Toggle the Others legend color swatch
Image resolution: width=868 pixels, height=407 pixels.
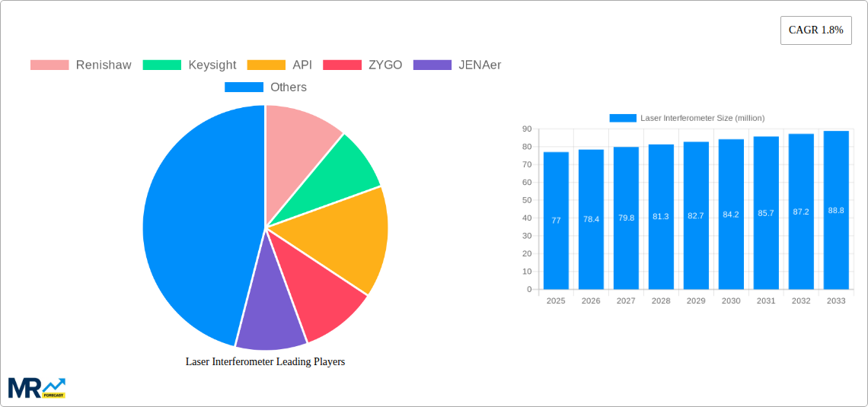[244, 87]
